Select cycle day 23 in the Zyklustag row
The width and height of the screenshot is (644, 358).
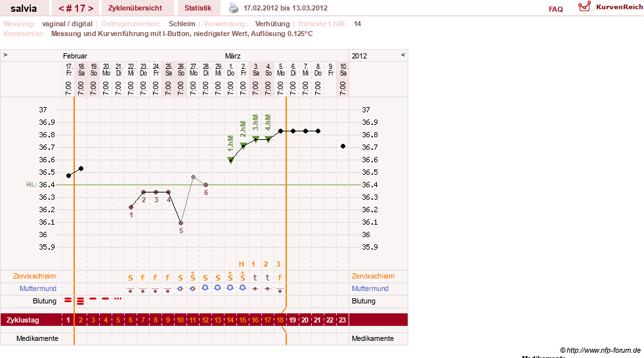tap(342, 320)
